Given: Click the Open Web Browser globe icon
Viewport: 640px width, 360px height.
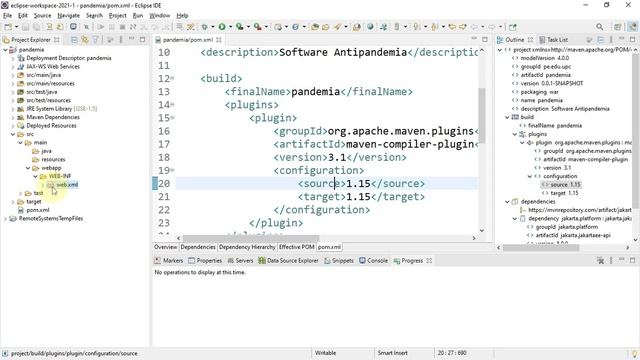Looking at the screenshot, I should pyautogui.click(x=370, y=27).
